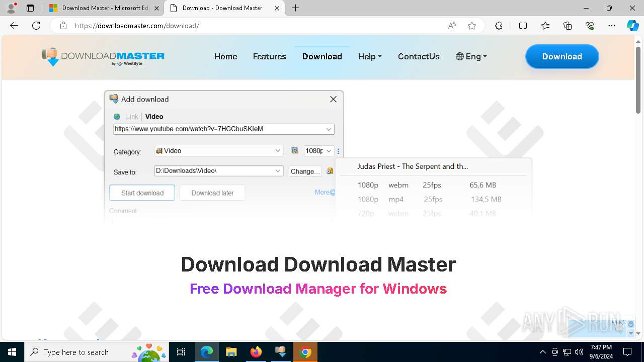Screen dimensions: 644x362
Task: Focus the address bar URL field
Action: (257, 26)
